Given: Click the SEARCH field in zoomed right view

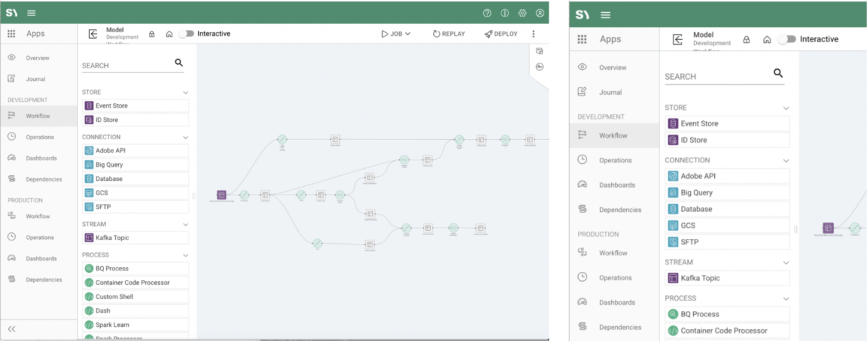Looking at the screenshot, I should point(715,76).
